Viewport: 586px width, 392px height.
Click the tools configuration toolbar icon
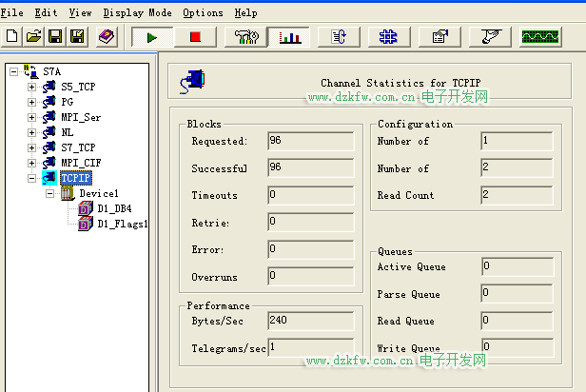pyautogui.click(x=244, y=37)
